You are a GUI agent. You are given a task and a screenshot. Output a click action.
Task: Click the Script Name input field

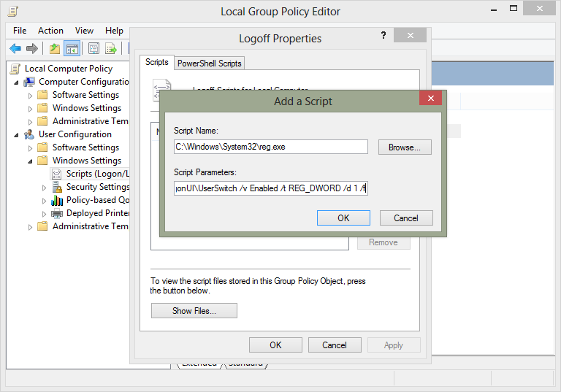click(270, 147)
